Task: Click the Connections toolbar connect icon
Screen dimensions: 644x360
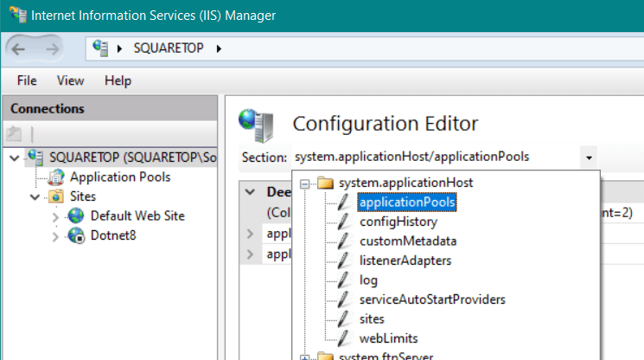Action: pyautogui.click(x=14, y=133)
